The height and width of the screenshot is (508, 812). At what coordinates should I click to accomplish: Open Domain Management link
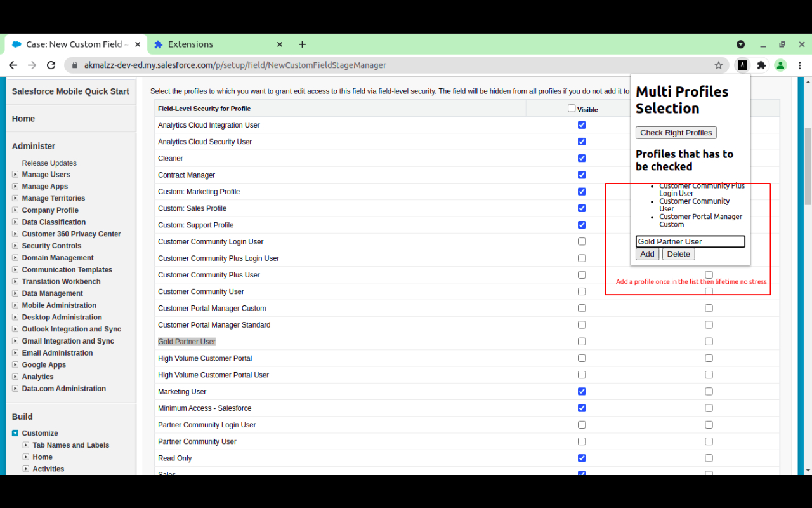58,258
